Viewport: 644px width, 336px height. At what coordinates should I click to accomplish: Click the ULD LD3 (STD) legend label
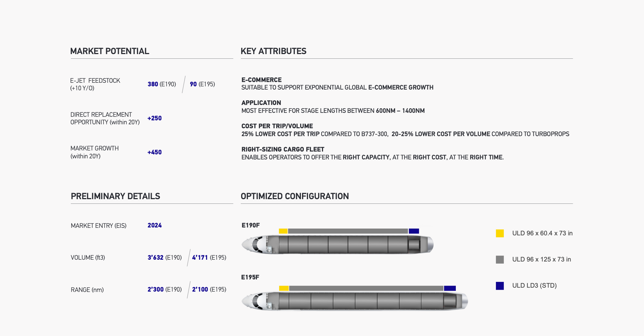coord(534,285)
